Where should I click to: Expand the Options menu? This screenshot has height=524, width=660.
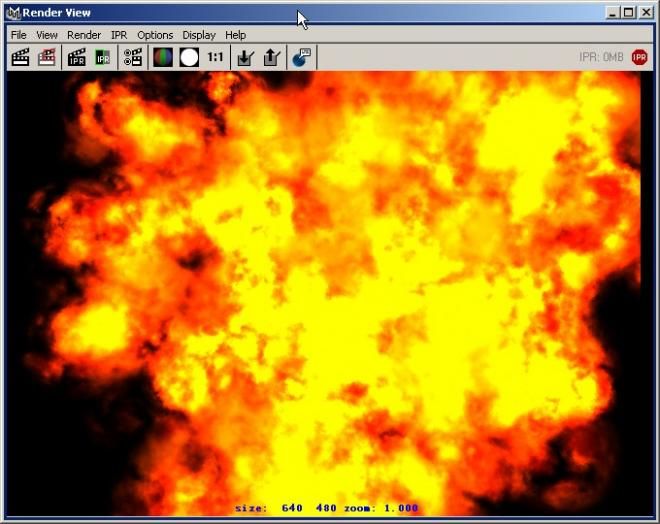point(155,35)
